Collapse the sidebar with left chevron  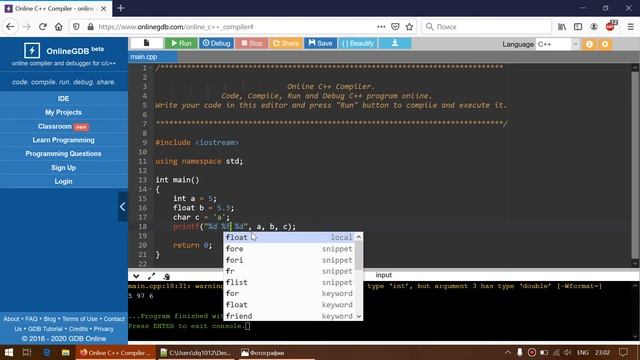click(x=122, y=207)
